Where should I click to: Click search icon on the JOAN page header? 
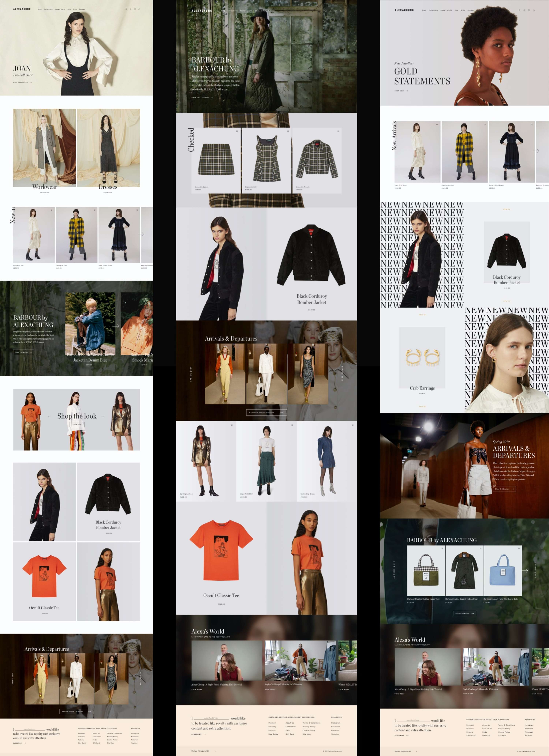coord(126,9)
